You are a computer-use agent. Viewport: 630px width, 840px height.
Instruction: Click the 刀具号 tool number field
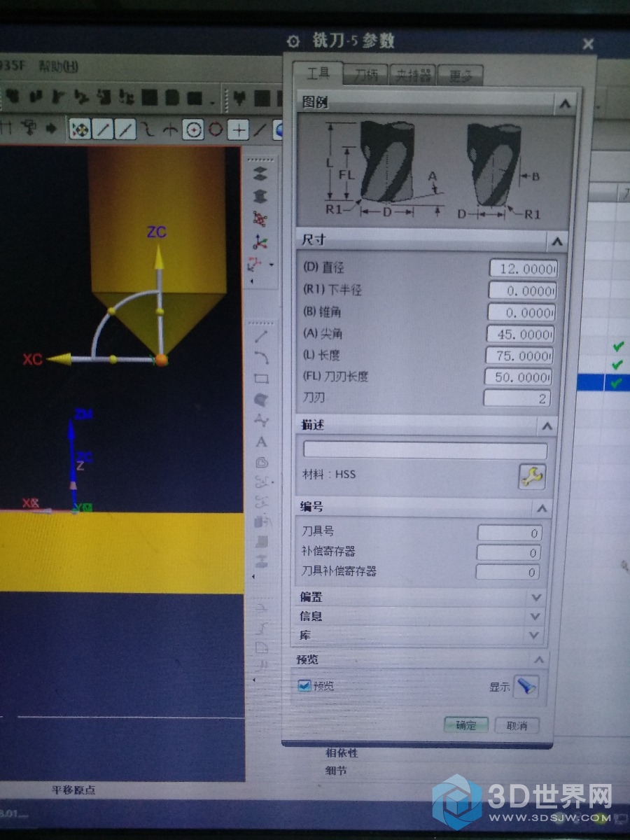510,533
